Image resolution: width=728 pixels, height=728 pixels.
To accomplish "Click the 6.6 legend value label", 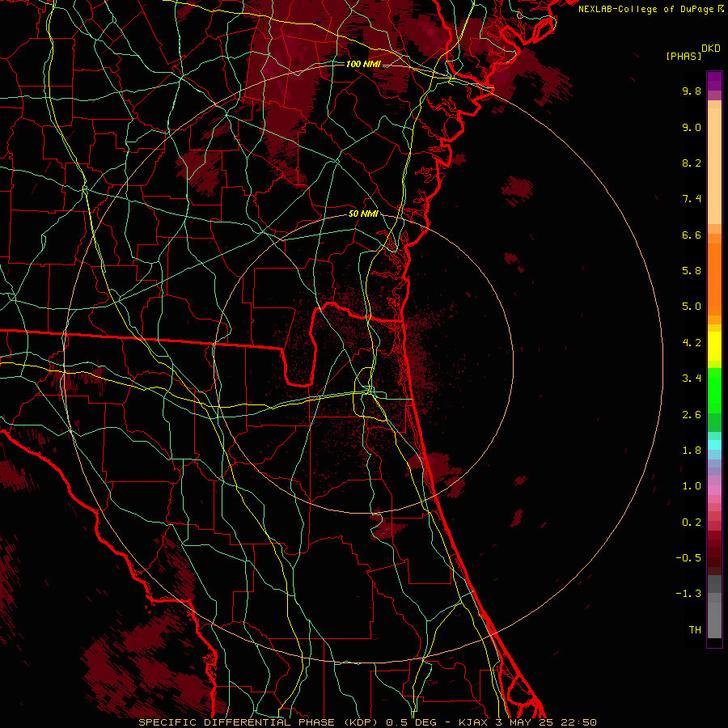I will 692,235.
